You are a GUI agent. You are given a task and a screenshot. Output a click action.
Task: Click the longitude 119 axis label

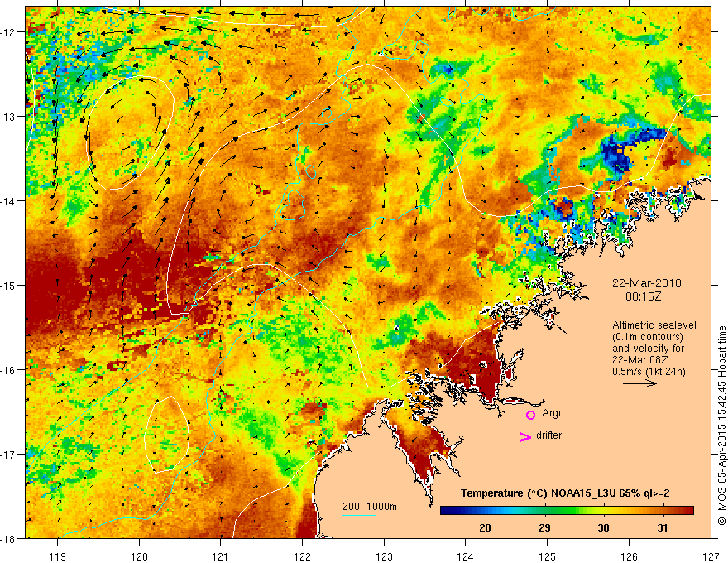[x=58, y=556]
